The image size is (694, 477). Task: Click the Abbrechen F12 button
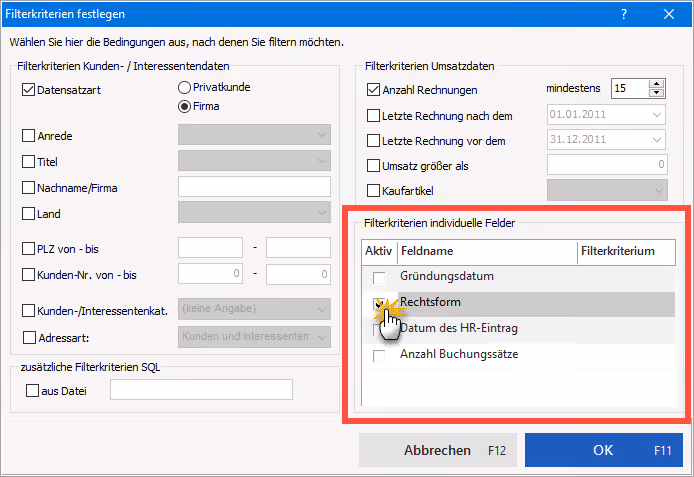[438, 450]
